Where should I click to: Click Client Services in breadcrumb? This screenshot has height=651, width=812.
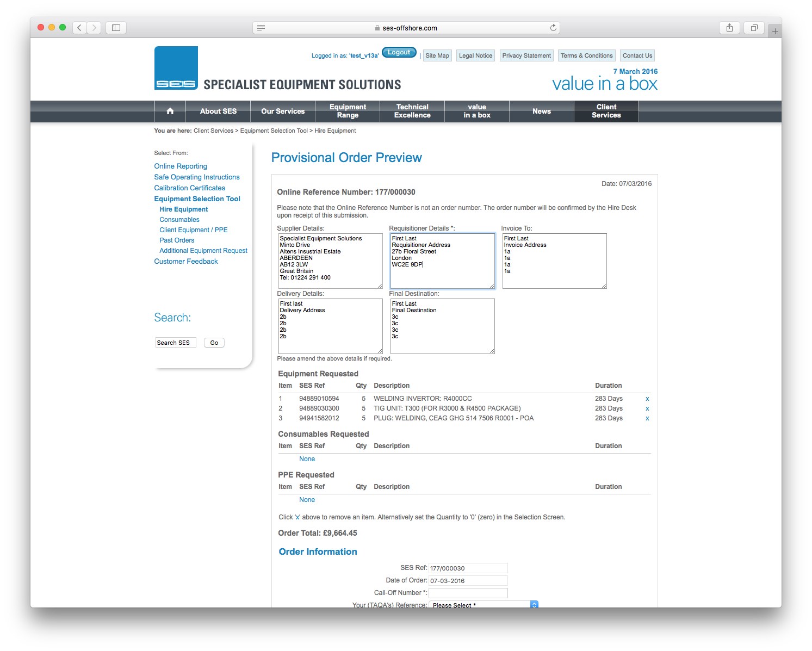(213, 131)
